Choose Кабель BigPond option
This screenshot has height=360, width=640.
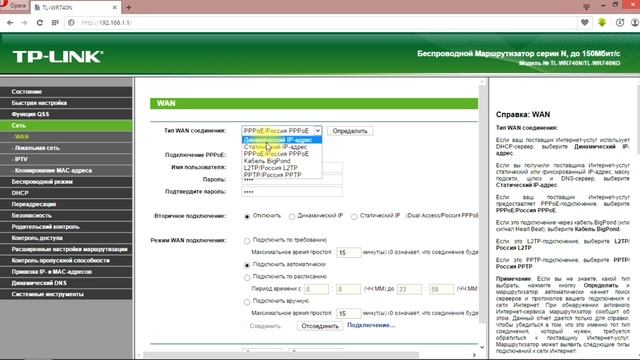282,161
